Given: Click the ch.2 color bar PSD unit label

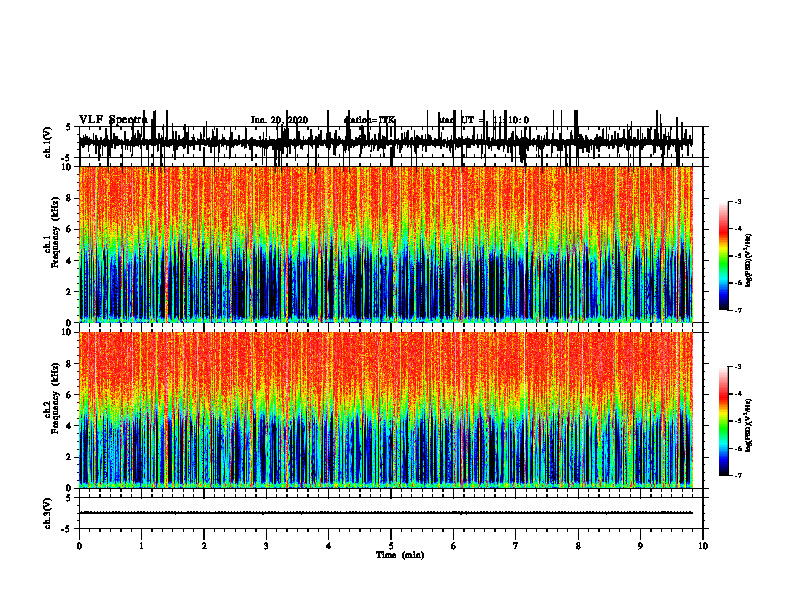Looking at the screenshot, I should tap(748, 425).
